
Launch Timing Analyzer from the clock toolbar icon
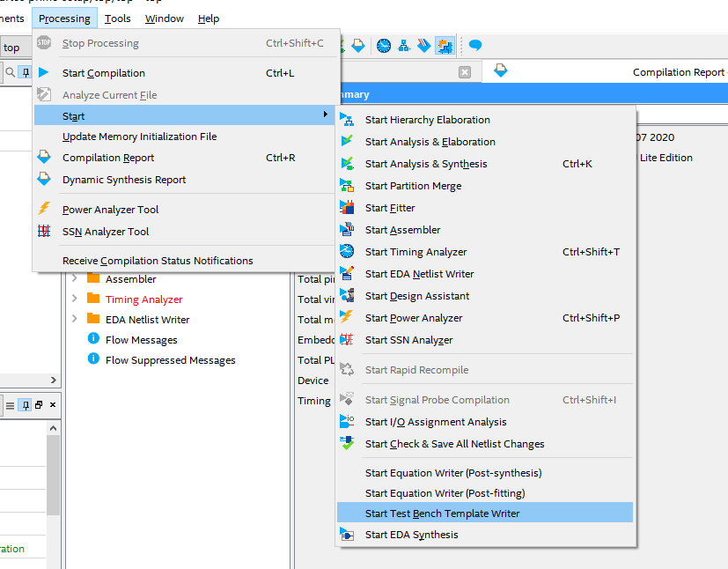[384, 46]
